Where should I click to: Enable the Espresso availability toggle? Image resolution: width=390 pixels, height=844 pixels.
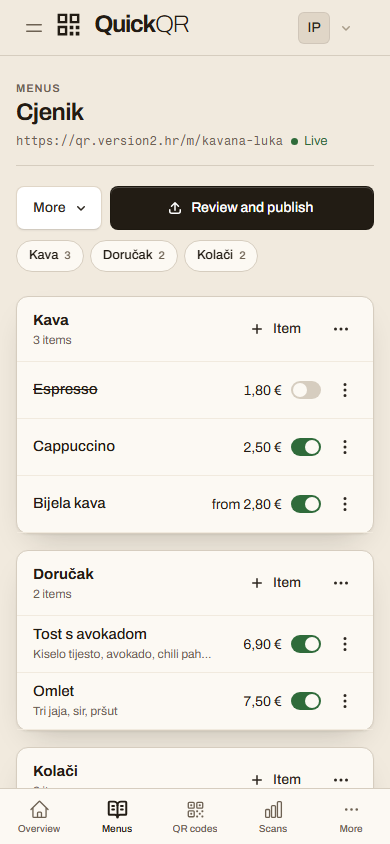(306, 390)
